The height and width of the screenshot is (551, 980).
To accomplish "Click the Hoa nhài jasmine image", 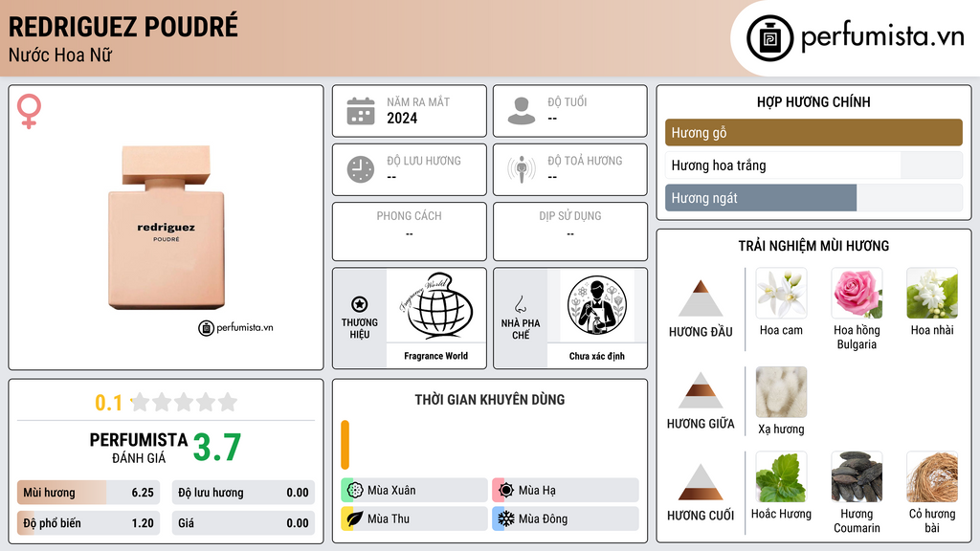I will (x=932, y=293).
